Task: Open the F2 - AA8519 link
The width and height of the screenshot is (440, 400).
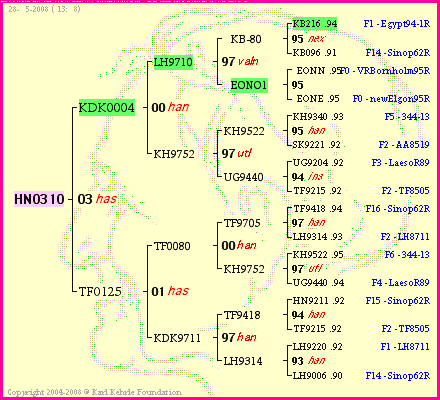Action: 404,145
